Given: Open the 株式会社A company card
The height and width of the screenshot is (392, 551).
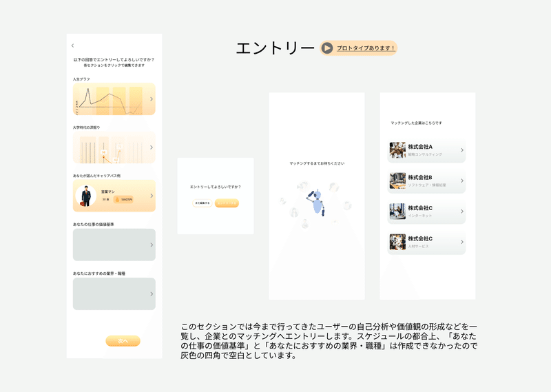Looking at the screenshot, I should (426, 150).
